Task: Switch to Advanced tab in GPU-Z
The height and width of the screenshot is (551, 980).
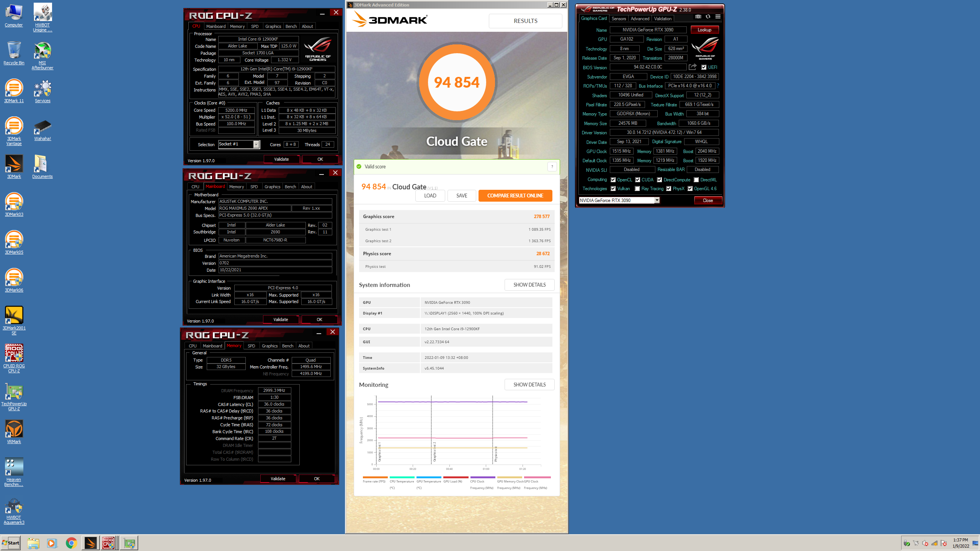Action: tap(640, 18)
